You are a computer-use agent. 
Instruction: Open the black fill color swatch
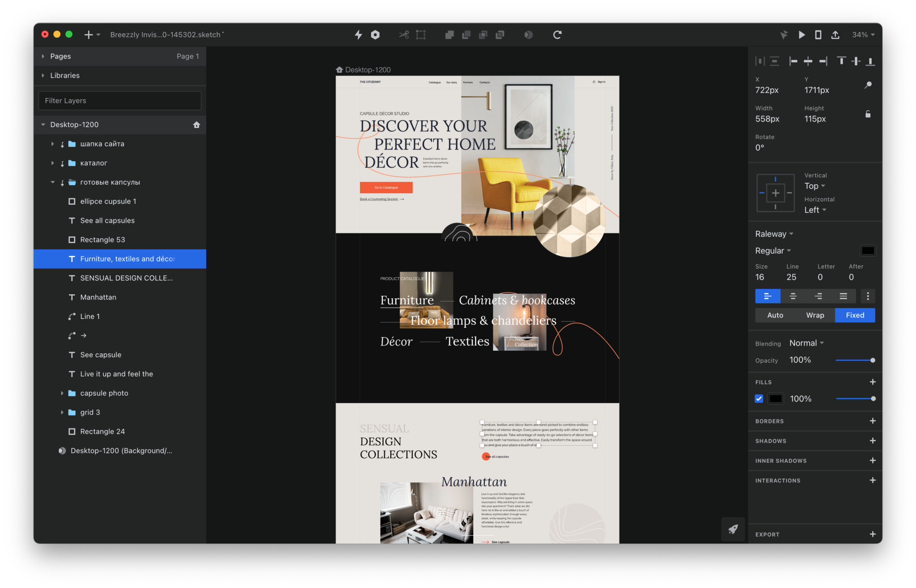point(776,398)
